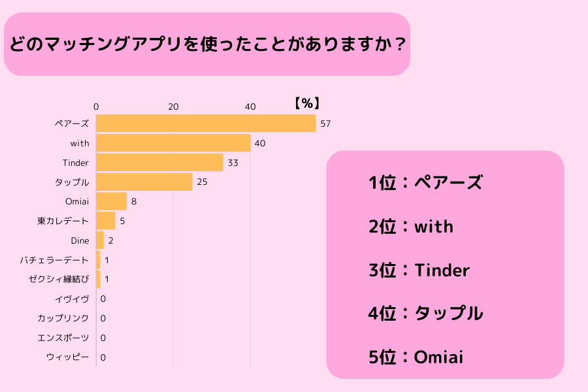Click the 東カレデート axis label
Screen dimensions: 588x392
[x=63, y=221]
